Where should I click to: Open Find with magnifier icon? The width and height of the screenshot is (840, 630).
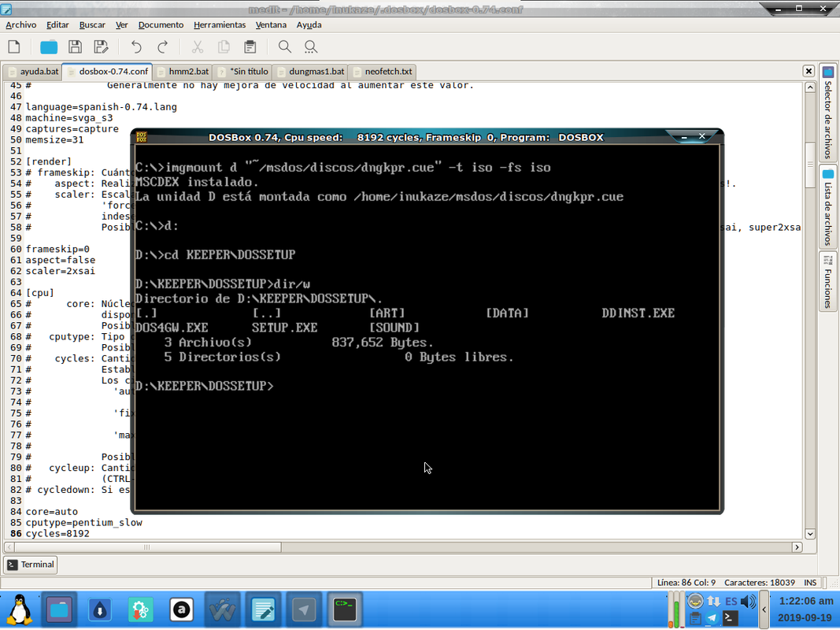pos(285,47)
